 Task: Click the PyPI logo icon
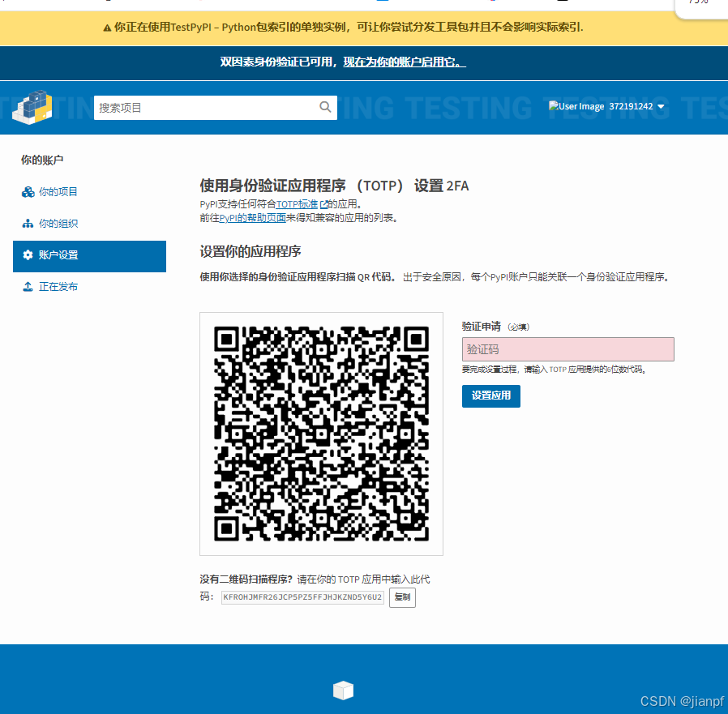(x=32, y=107)
